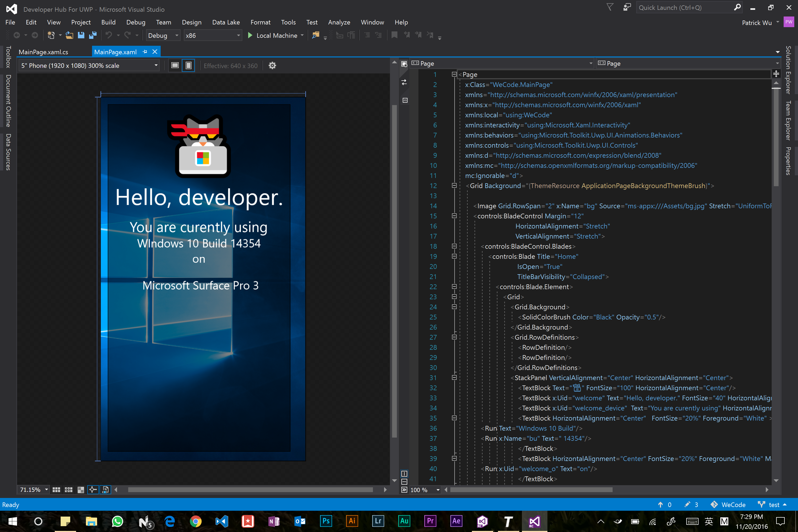This screenshot has width=798, height=532.
Task: Click the expand pane icon below swap
Action: tap(405, 101)
